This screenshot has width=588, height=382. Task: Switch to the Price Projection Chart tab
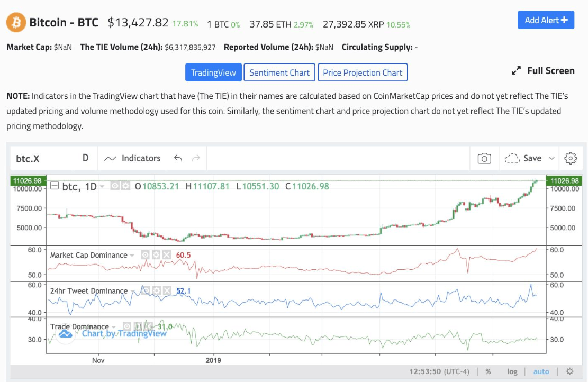363,72
